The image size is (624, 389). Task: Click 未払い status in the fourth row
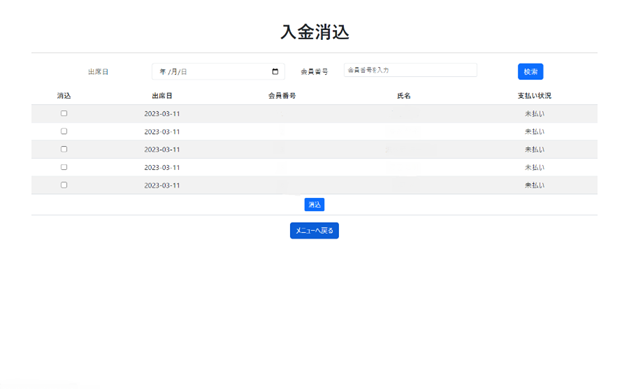pos(534,168)
